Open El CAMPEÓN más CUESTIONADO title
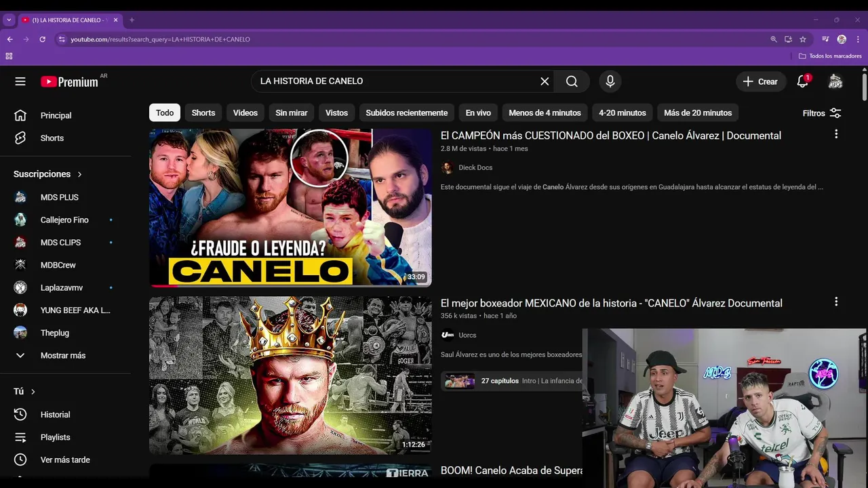 611,136
